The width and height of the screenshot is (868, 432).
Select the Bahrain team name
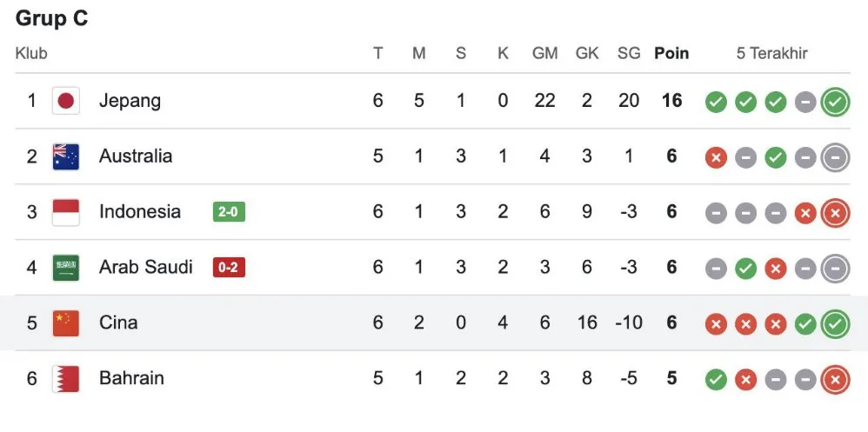pos(131,379)
